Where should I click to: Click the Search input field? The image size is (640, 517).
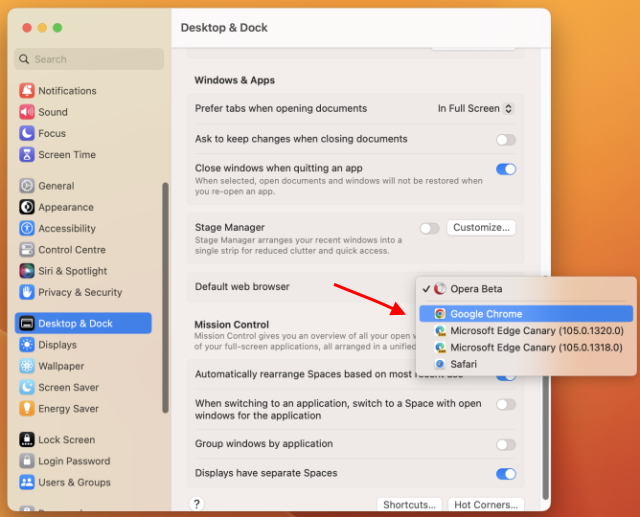[x=89, y=59]
